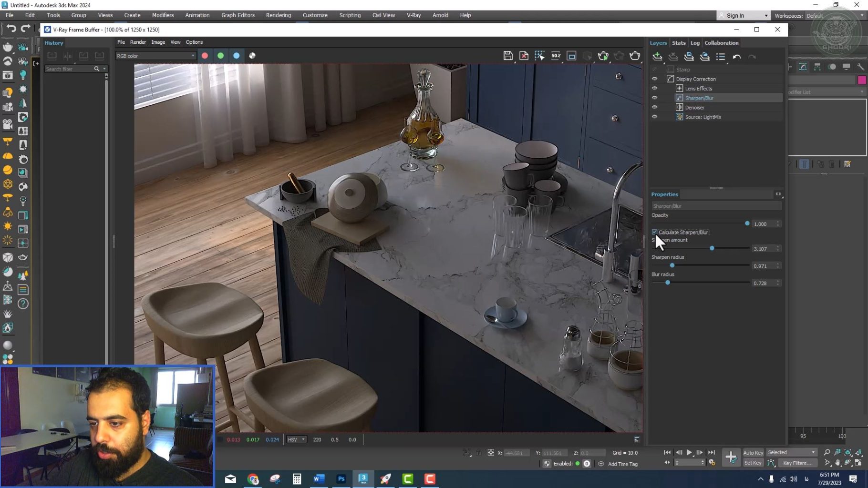The width and height of the screenshot is (868, 488).
Task: Activate the follow mouse render icon
Action: tap(539, 56)
